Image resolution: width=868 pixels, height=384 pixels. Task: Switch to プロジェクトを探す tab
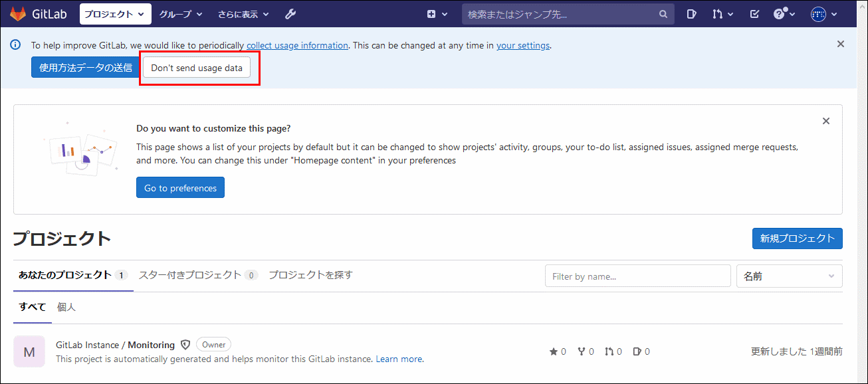click(310, 274)
